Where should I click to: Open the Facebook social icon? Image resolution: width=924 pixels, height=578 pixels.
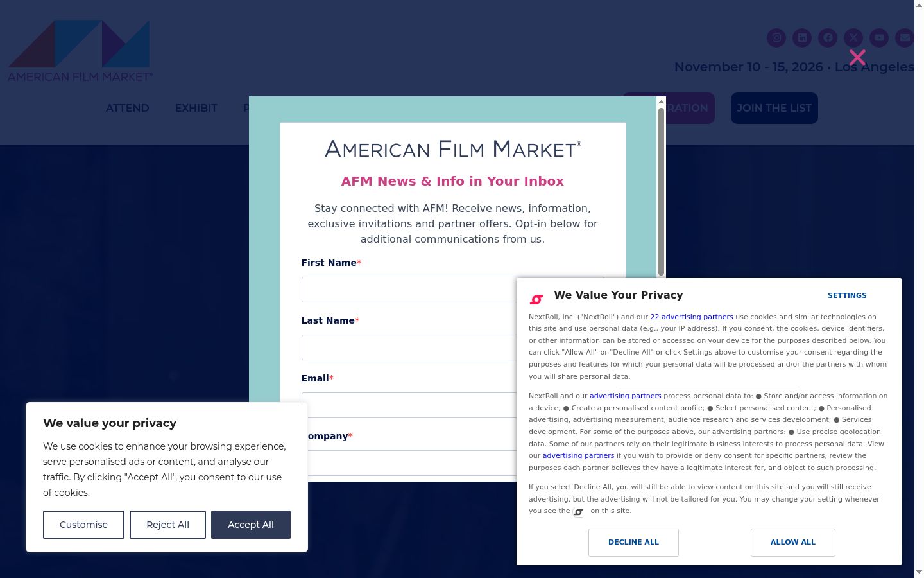click(x=828, y=38)
